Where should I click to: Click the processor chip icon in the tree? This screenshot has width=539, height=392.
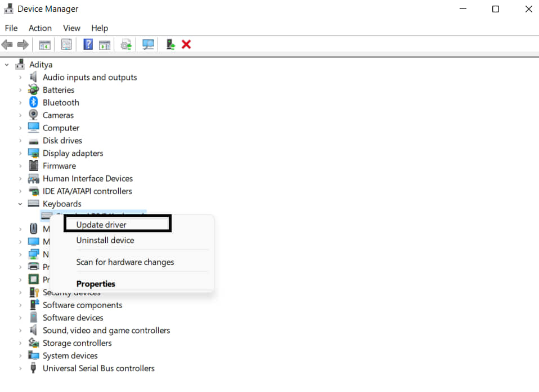pos(33,280)
